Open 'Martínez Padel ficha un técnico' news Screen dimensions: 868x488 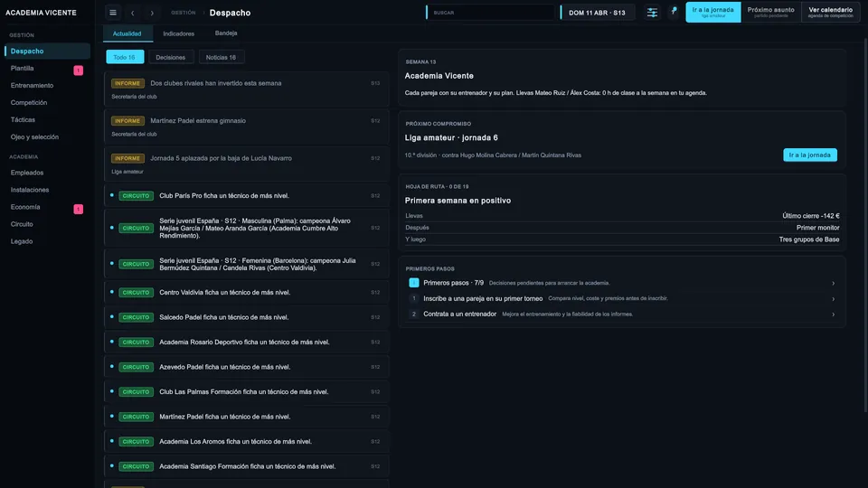tap(246, 417)
